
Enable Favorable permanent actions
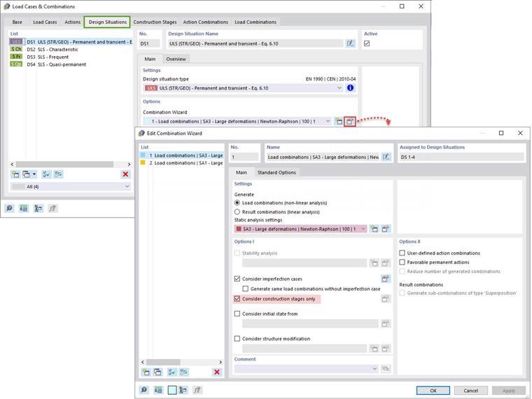pos(402,262)
